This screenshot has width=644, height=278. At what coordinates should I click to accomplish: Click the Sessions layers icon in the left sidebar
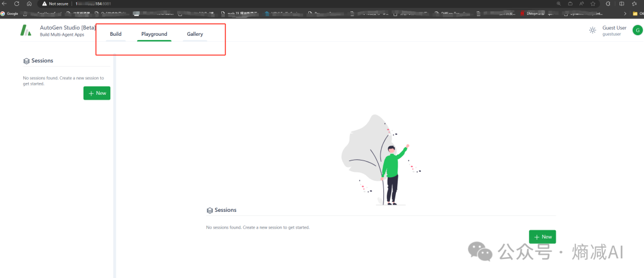(x=26, y=61)
